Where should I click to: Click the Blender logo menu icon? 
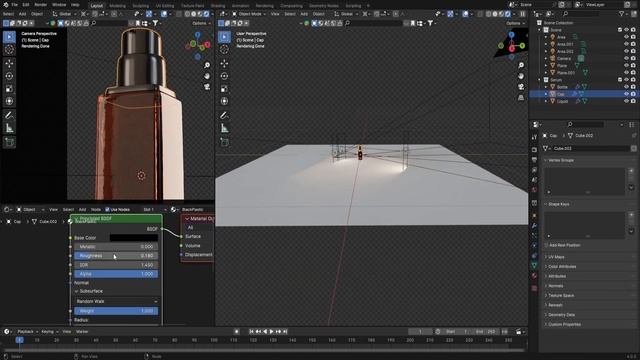pos(5,4)
